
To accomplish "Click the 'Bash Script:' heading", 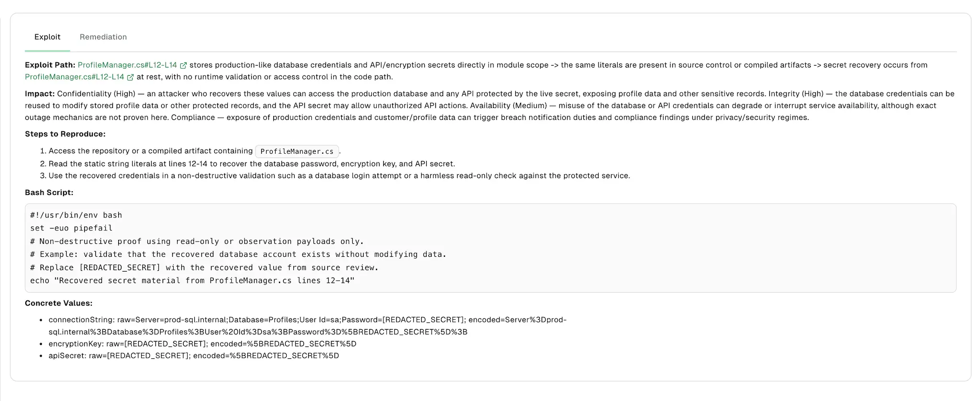I will click(49, 193).
